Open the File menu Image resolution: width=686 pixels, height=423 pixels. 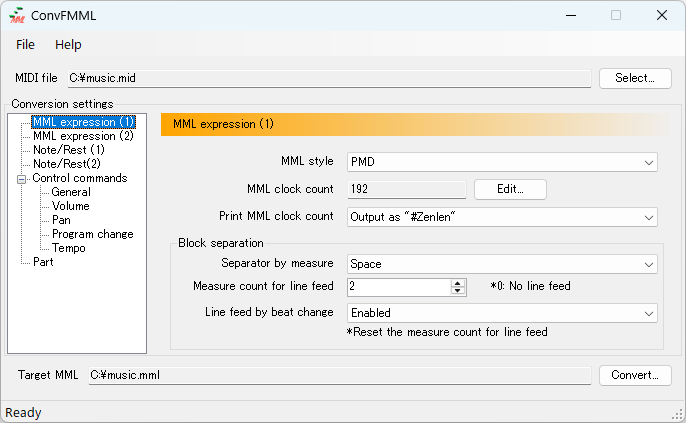(x=25, y=45)
